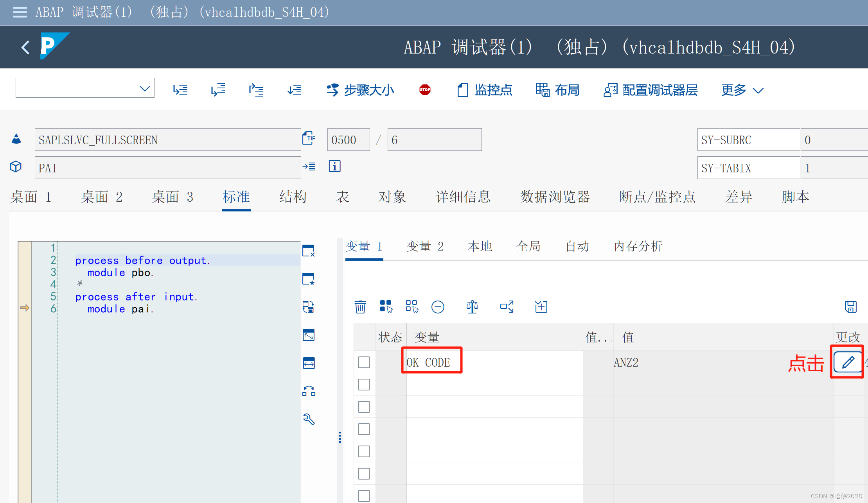
Task: Tick the checkbox in OK_CODE row
Action: [x=364, y=362]
